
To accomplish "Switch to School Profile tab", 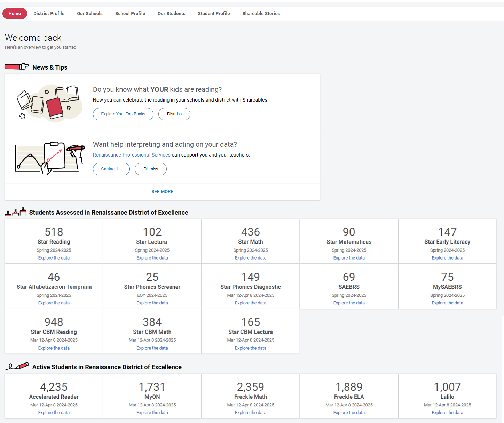I will pyautogui.click(x=130, y=14).
